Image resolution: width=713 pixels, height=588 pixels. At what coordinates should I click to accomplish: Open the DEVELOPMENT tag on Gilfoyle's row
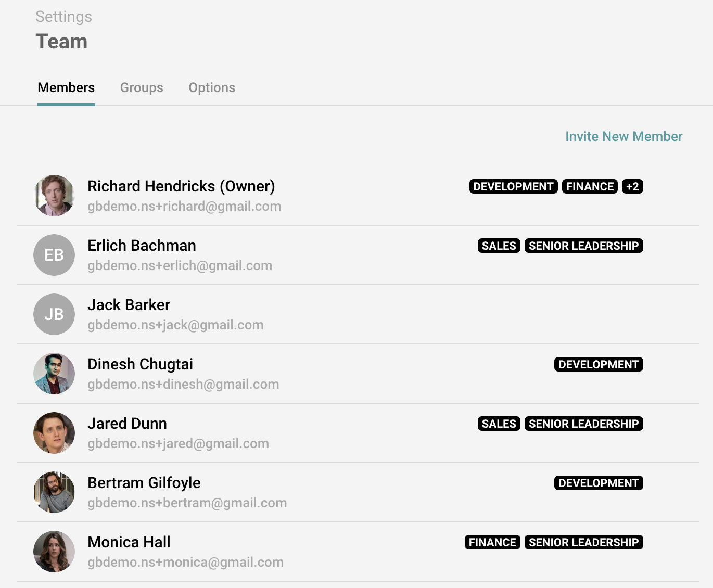(x=598, y=483)
